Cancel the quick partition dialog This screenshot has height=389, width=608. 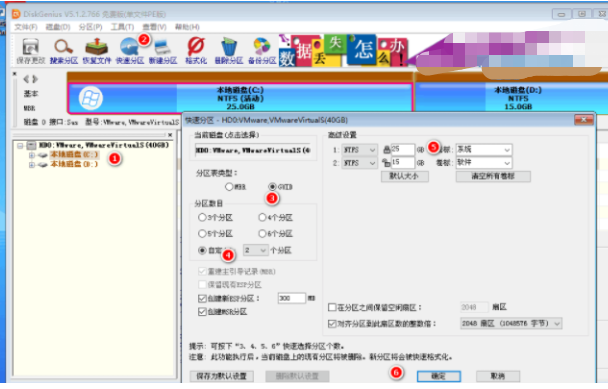click(498, 376)
